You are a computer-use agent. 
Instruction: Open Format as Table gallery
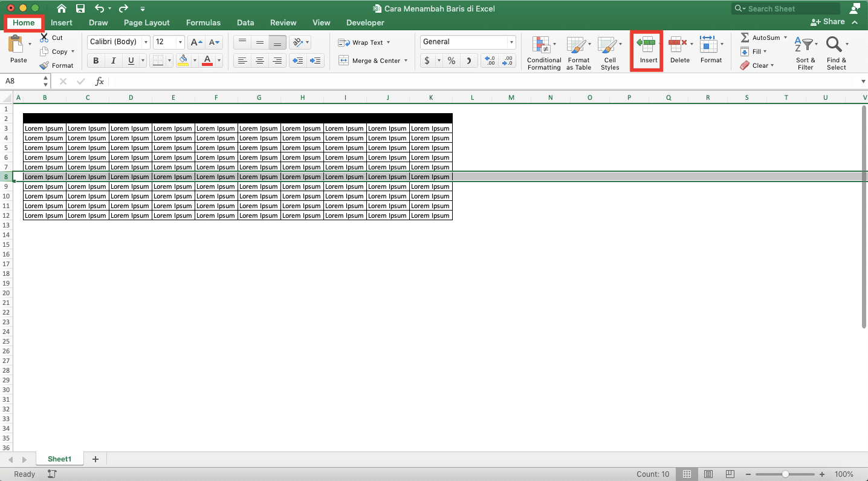pos(578,53)
